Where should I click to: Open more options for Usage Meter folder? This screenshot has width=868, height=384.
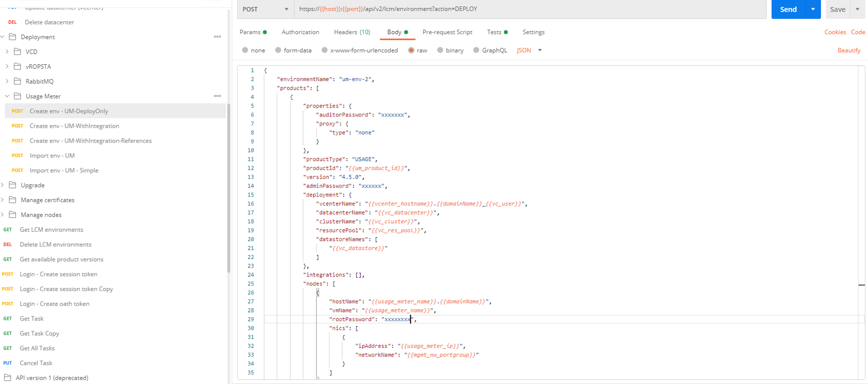click(217, 96)
